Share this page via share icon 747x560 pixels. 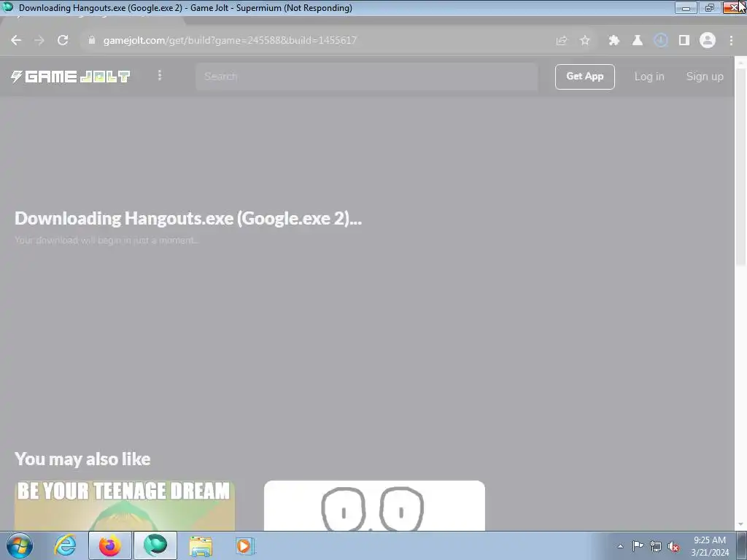tap(562, 41)
